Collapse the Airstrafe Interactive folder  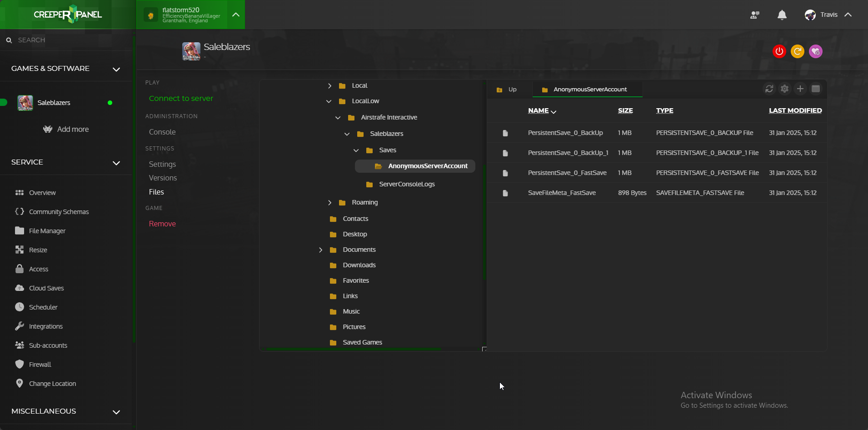338,118
